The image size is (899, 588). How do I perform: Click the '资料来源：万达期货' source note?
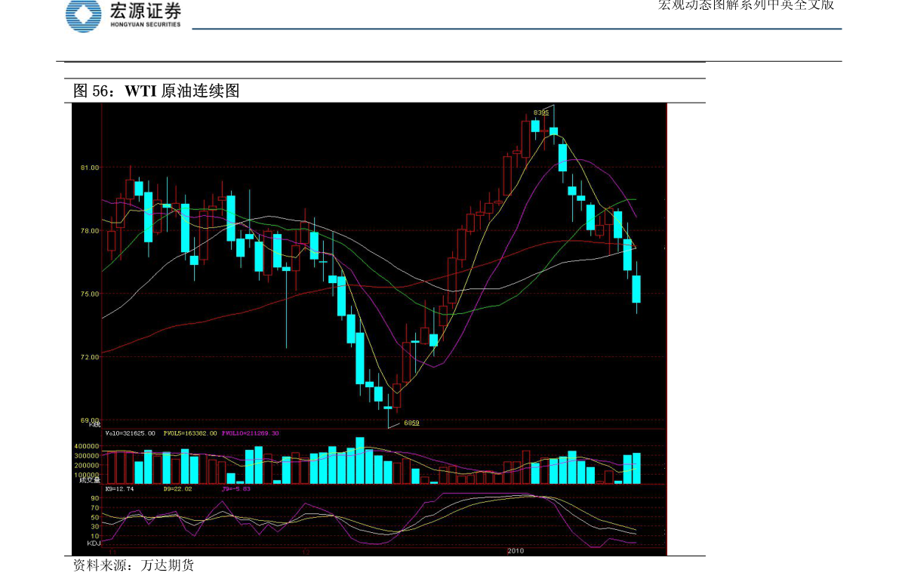[134, 565]
